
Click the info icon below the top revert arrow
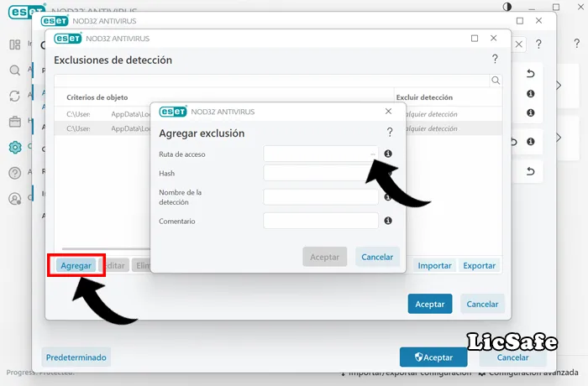pos(531,94)
